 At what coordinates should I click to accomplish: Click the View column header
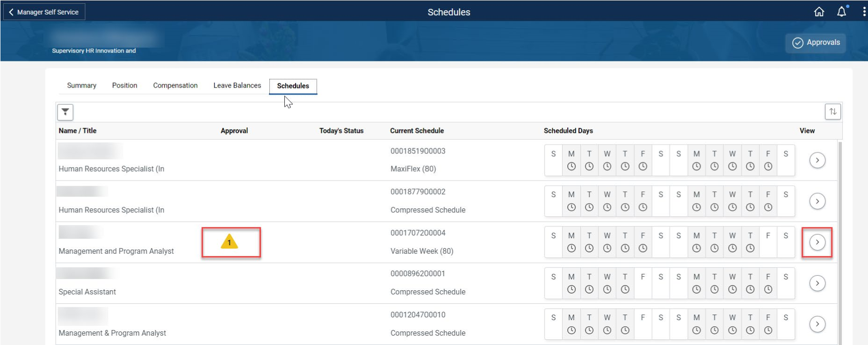coord(807,131)
